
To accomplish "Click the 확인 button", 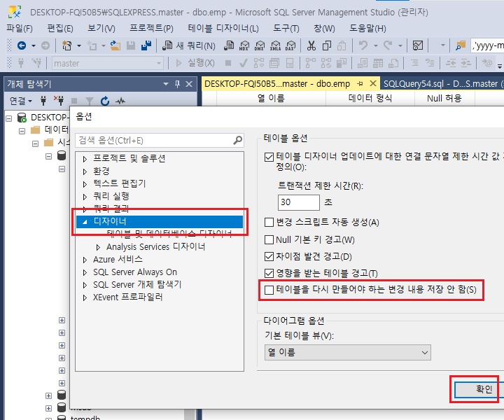I will click(x=478, y=389).
